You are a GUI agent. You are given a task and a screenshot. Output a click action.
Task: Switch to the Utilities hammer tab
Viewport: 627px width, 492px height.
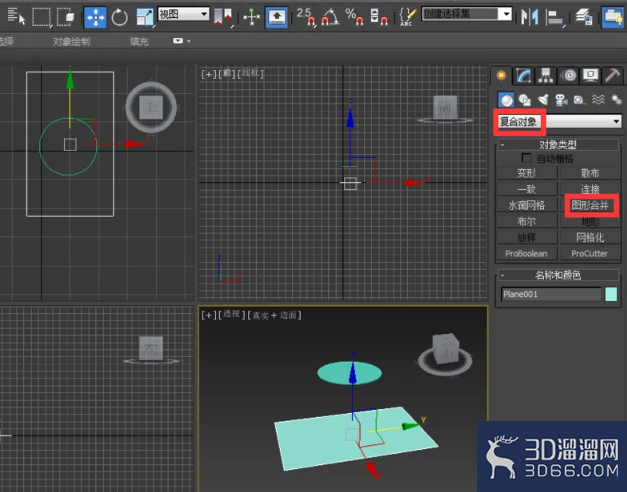click(612, 75)
